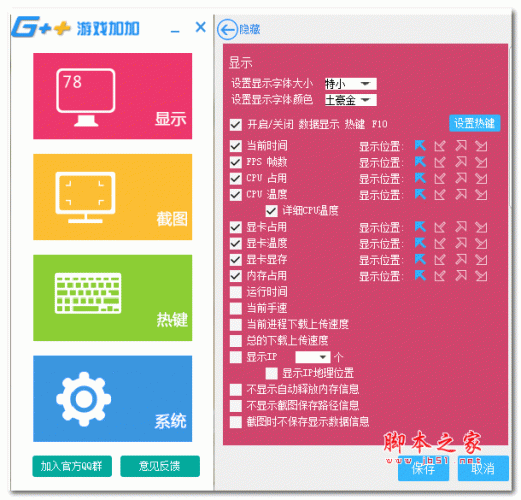The width and height of the screenshot is (521, 500).
Task: Set 显卡温度 position to bottom-left arrow
Action: point(440,243)
